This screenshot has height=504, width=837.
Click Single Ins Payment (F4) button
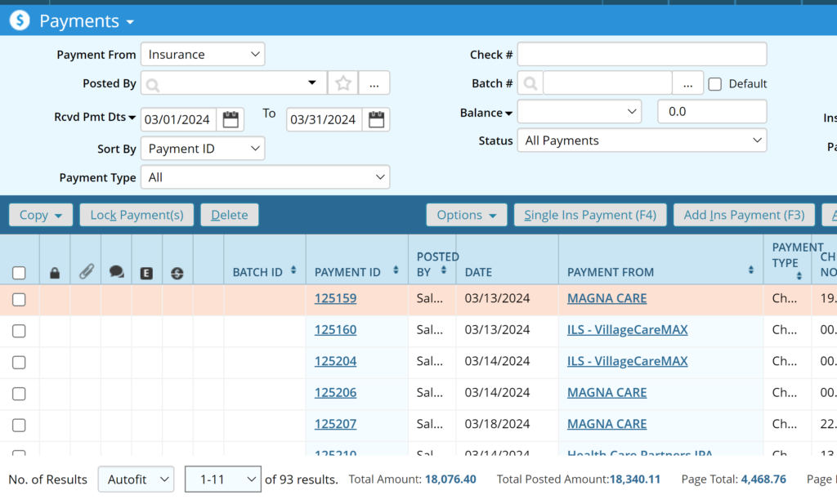pyautogui.click(x=589, y=215)
